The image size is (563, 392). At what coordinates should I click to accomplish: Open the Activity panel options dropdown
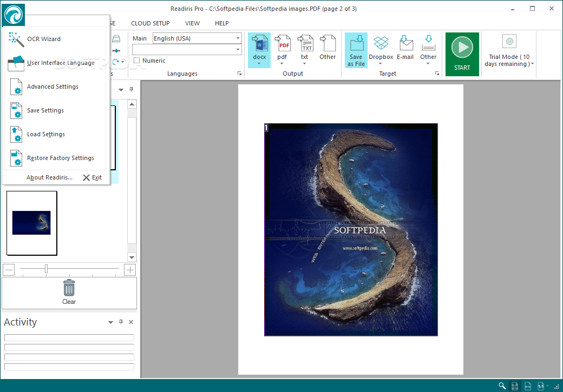coord(110,322)
